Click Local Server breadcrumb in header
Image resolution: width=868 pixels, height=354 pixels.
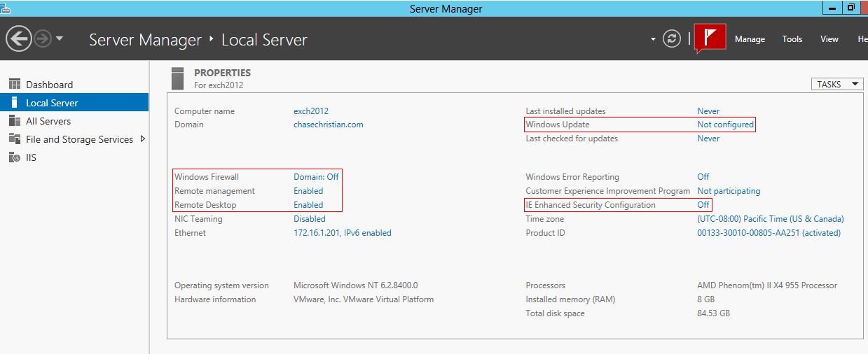(x=264, y=40)
